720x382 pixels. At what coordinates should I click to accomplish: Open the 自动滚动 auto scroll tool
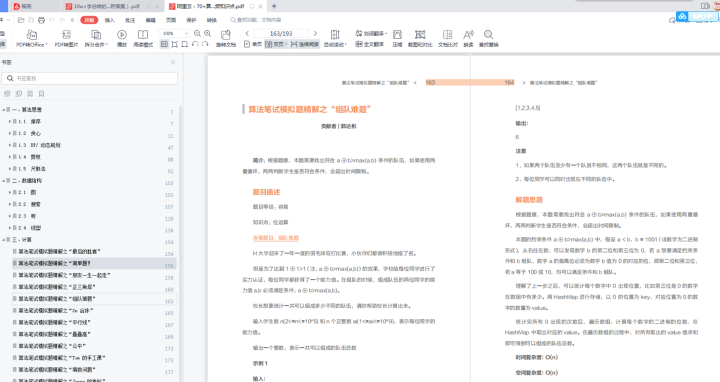[x=335, y=39]
